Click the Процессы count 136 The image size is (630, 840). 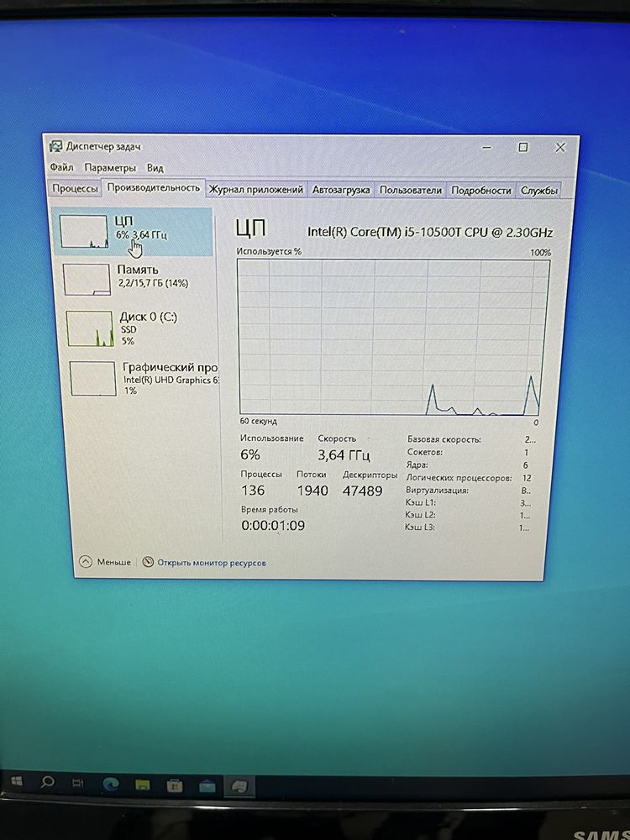click(253, 491)
